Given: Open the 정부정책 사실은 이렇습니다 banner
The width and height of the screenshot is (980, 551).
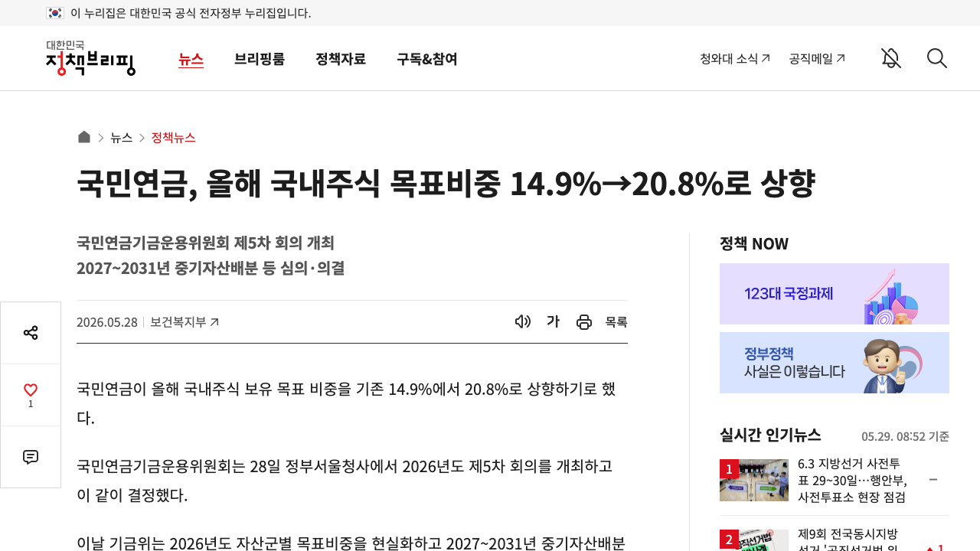Looking at the screenshot, I should (x=835, y=363).
